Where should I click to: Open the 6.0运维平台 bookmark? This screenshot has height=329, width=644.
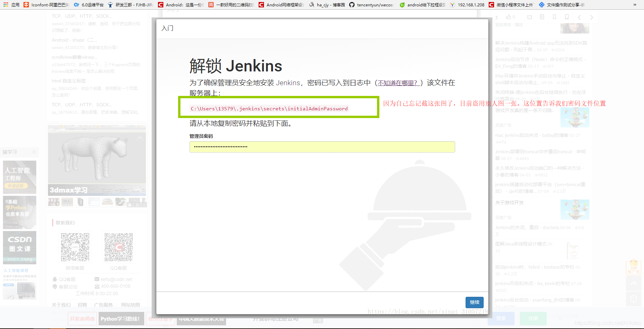coord(89,5)
